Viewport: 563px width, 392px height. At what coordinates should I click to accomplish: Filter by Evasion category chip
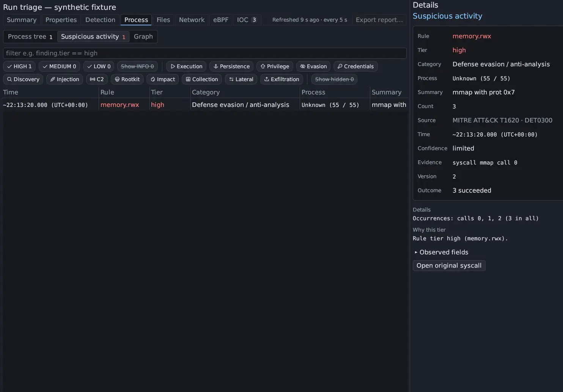[x=313, y=66]
